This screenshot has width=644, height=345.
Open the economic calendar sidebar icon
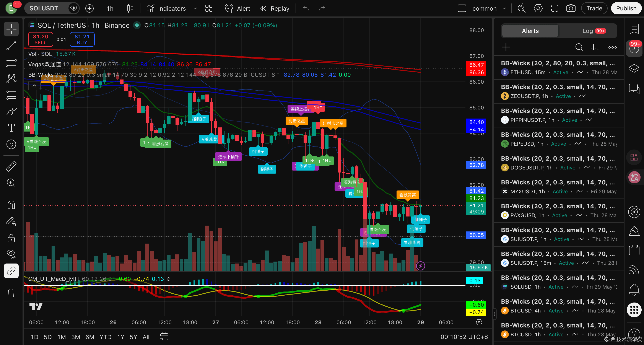pyautogui.click(x=634, y=250)
